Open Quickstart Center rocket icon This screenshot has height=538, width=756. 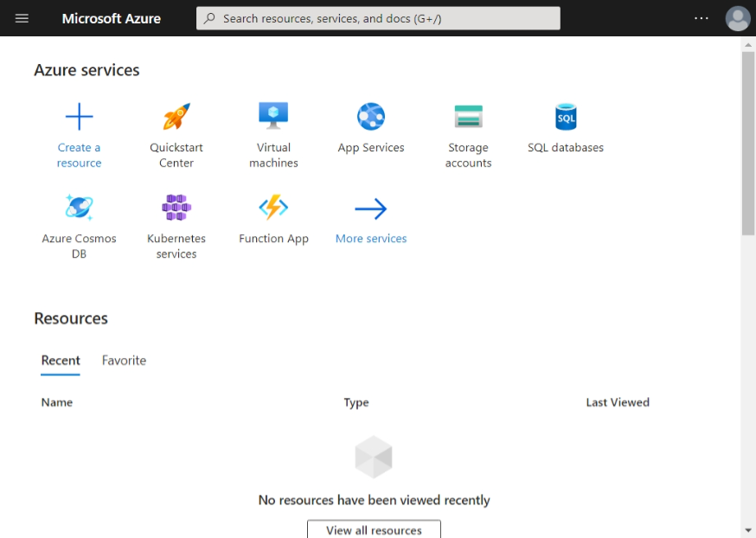click(176, 116)
